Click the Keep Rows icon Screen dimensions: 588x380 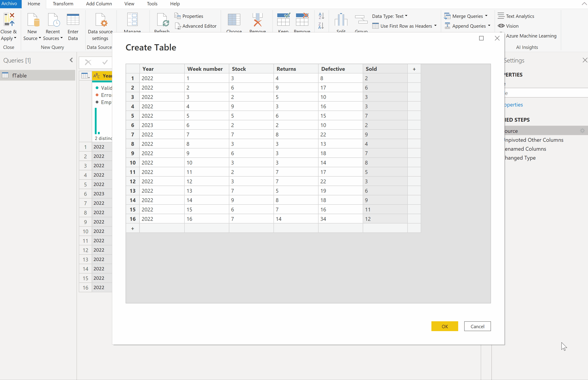tap(283, 19)
